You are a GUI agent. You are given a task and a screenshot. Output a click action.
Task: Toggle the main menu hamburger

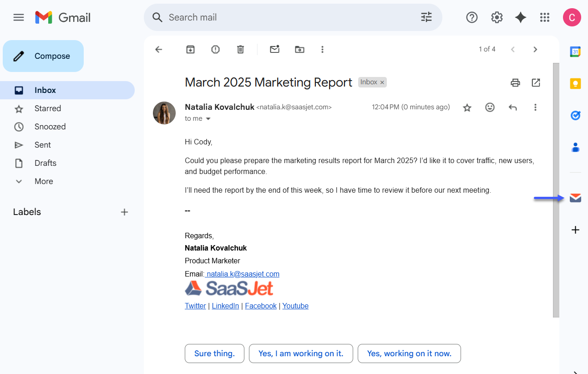[x=19, y=17]
